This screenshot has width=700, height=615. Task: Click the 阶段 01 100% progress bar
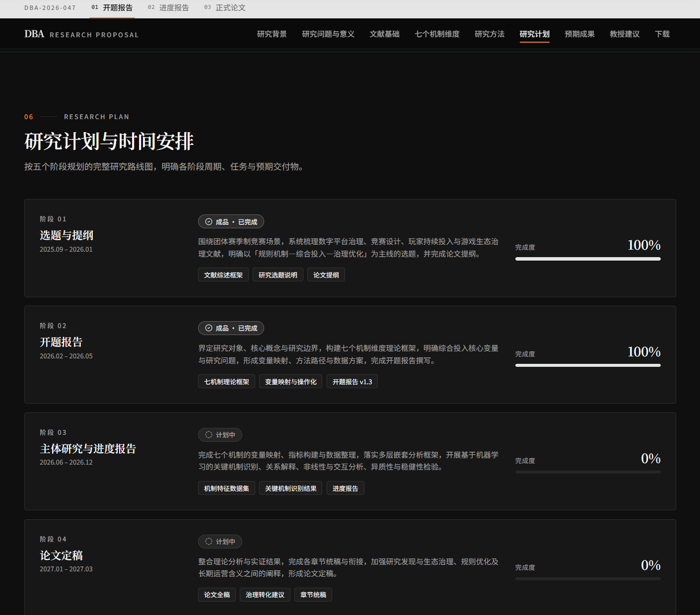click(588, 259)
